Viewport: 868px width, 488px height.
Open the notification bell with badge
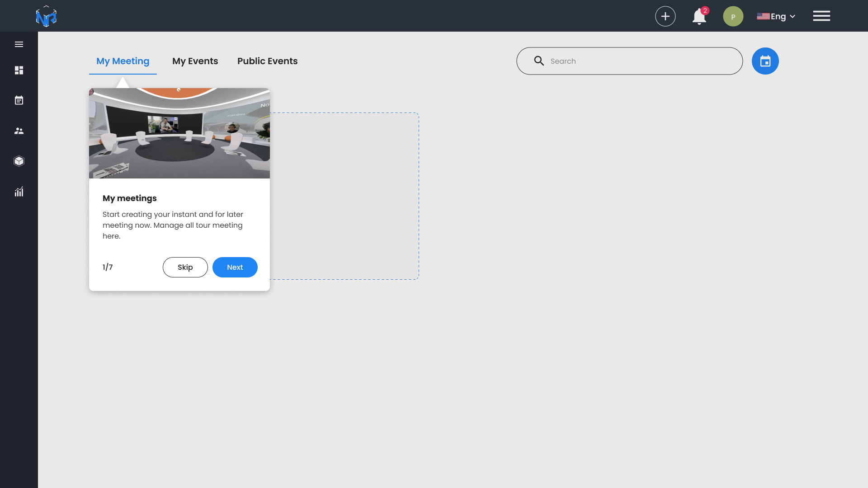699,16
